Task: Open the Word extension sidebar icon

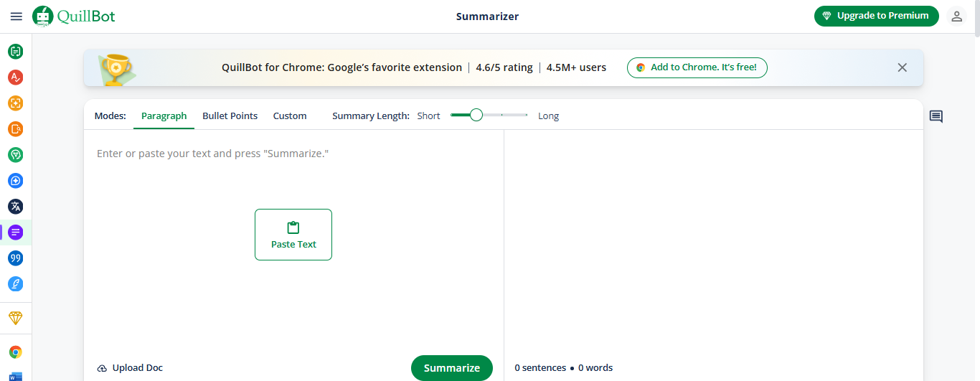Action: 16,376
